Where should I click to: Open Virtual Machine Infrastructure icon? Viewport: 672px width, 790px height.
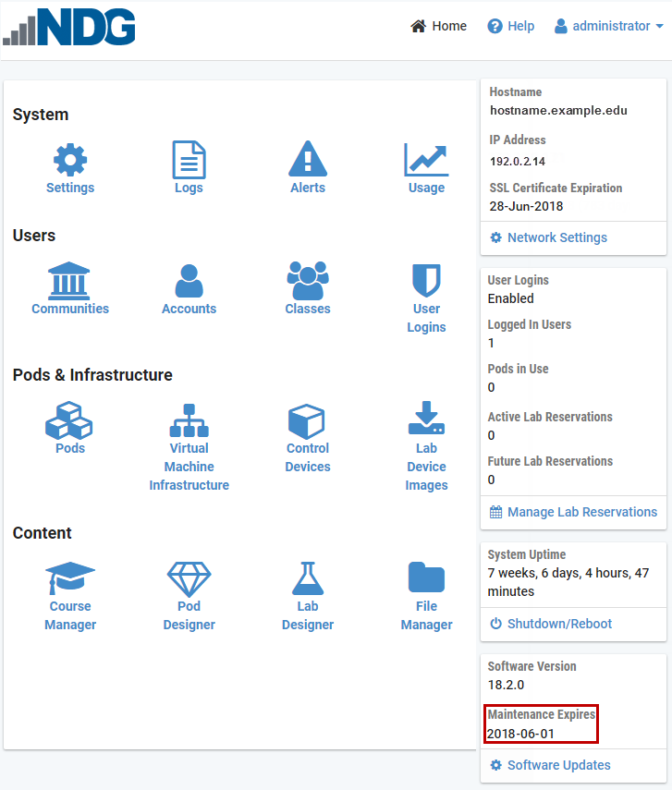click(x=189, y=421)
